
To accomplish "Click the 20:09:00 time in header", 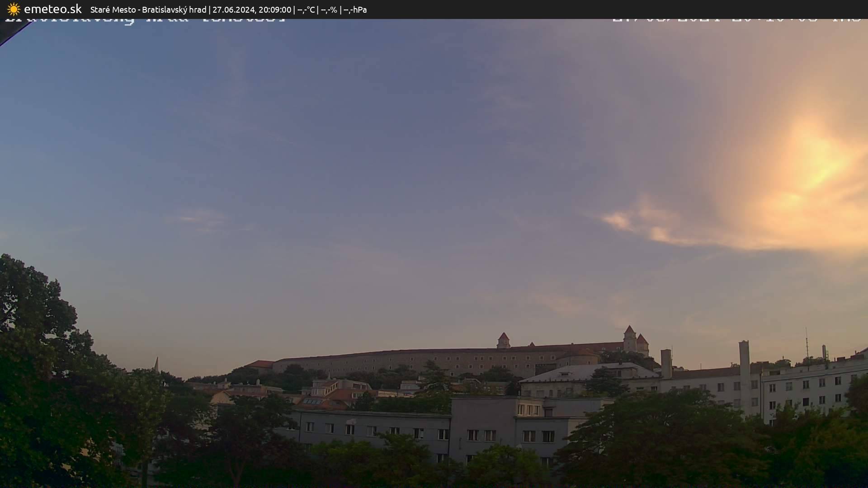I will click(x=274, y=9).
